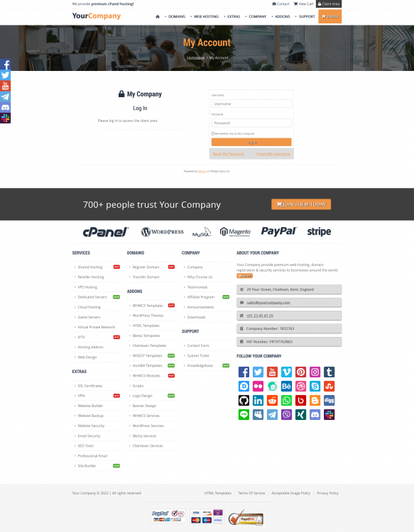Open the Vimeo social icon
The height and width of the screenshot is (532, 414).
[286, 372]
